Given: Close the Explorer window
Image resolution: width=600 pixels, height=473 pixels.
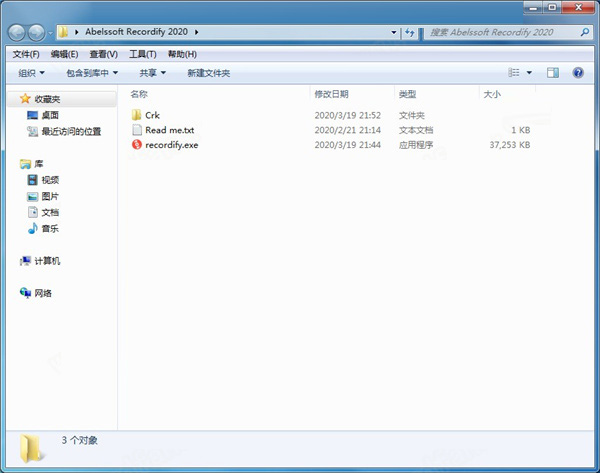Looking at the screenshot, I should [578, 8].
